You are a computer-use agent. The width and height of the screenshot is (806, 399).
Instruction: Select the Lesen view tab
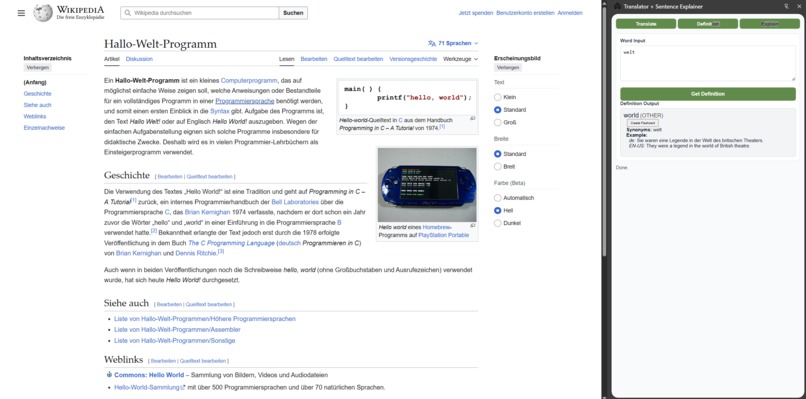click(x=286, y=59)
